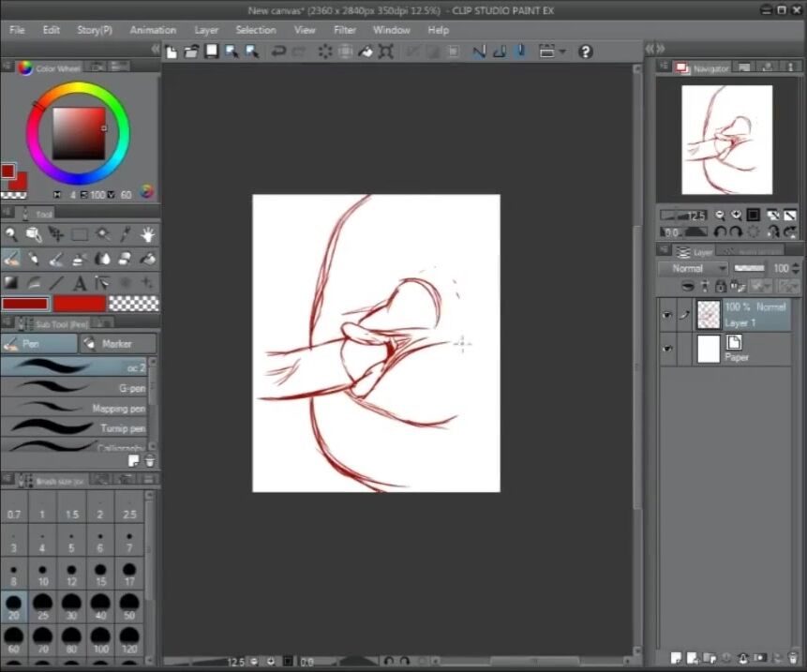Click the zoom in icon in Navigator
Image resolution: width=807 pixels, height=672 pixels.
[736, 216]
